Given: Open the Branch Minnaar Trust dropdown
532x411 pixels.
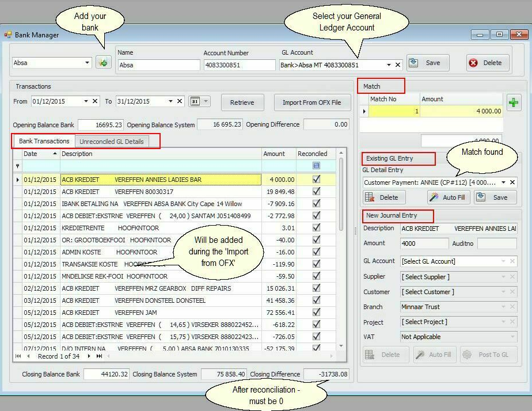Looking at the screenshot, I should point(503,307).
